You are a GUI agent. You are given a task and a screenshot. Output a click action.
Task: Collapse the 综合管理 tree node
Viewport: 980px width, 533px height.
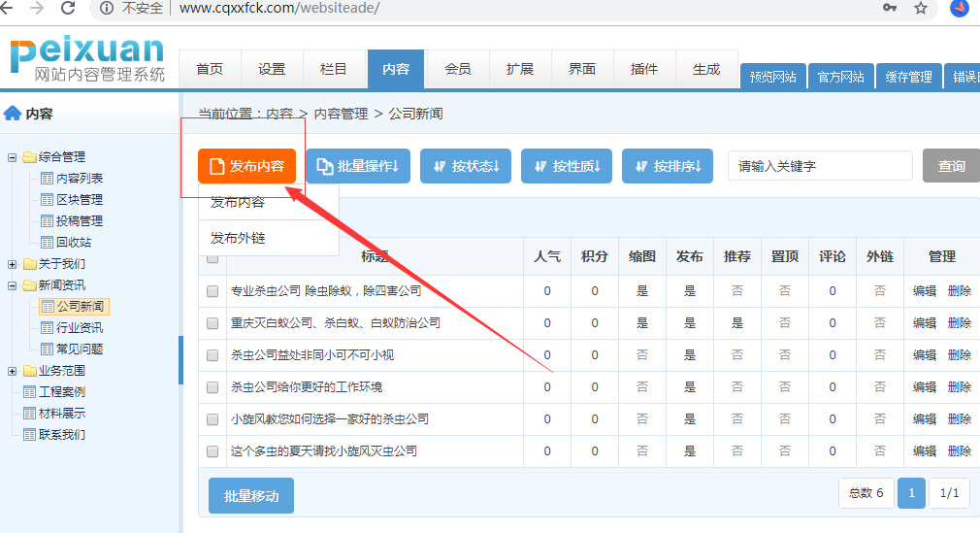[13, 157]
